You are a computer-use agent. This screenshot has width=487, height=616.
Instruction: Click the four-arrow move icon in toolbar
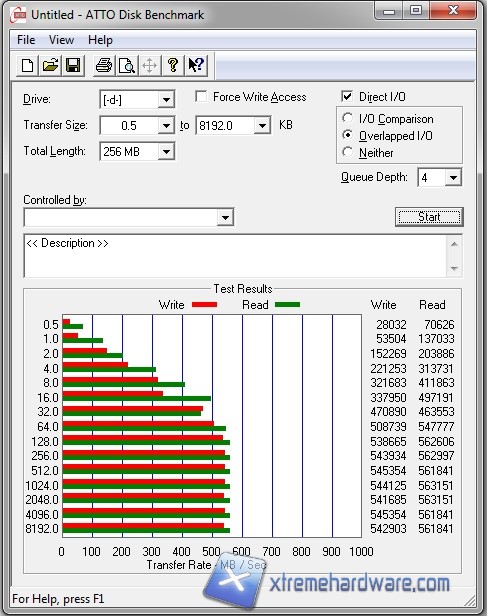tap(149, 65)
